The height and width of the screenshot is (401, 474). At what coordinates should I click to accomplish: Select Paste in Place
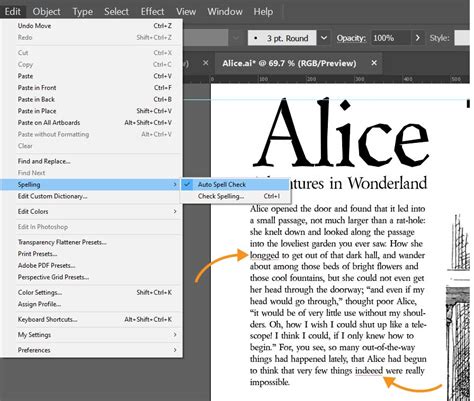click(x=91, y=111)
